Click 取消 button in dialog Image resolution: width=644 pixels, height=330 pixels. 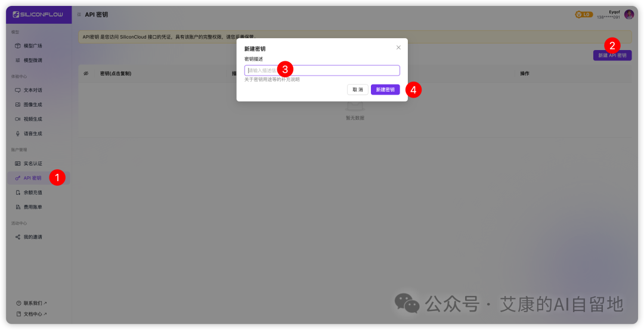[x=358, y=89]
